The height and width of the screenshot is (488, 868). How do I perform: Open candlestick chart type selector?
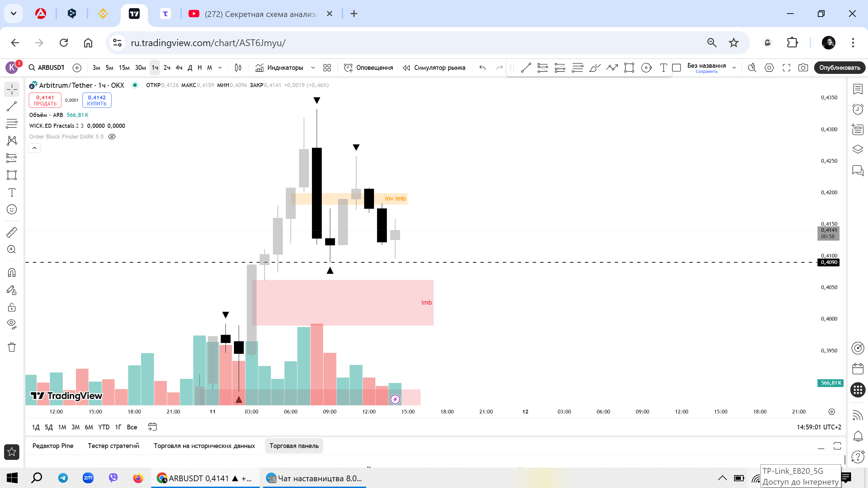(238, 68)
